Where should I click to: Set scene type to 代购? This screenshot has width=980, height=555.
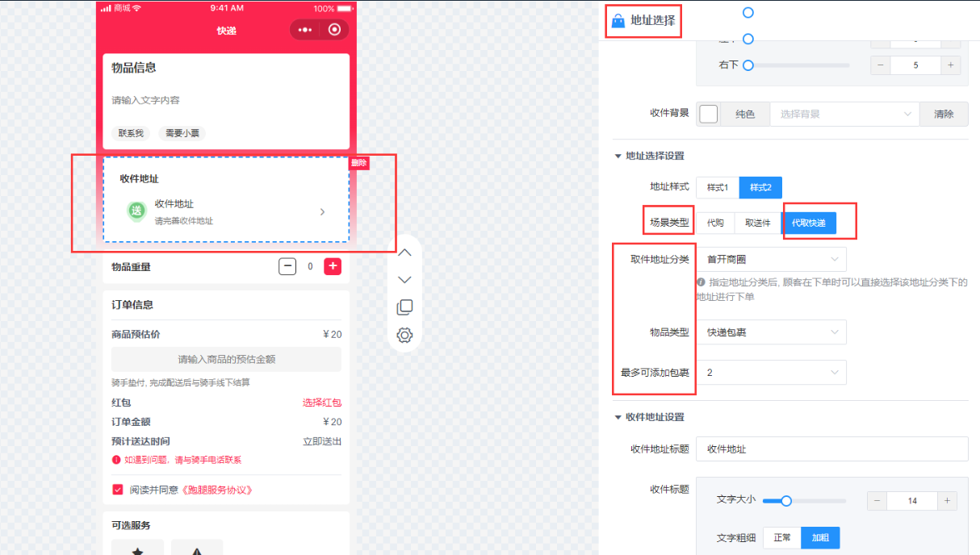click(715, 223)
